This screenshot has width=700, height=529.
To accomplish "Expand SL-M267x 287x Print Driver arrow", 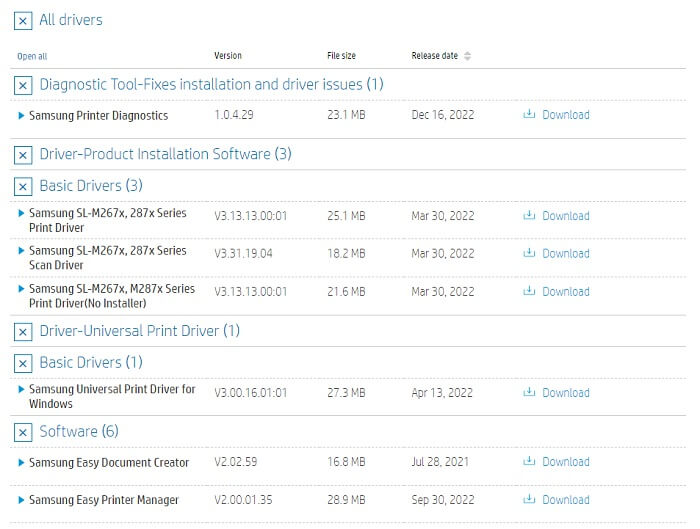I will [x=21, y=213].
